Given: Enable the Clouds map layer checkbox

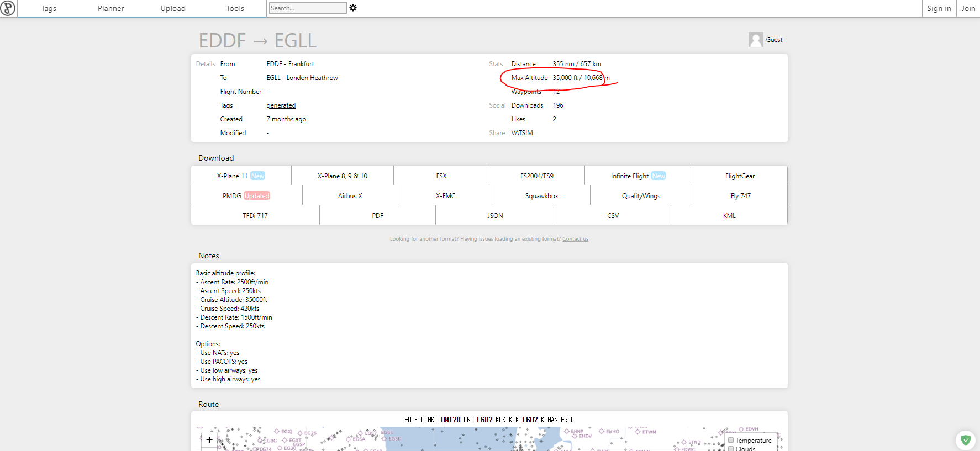Looking at the screenshot, I should (x=731, y=448).
